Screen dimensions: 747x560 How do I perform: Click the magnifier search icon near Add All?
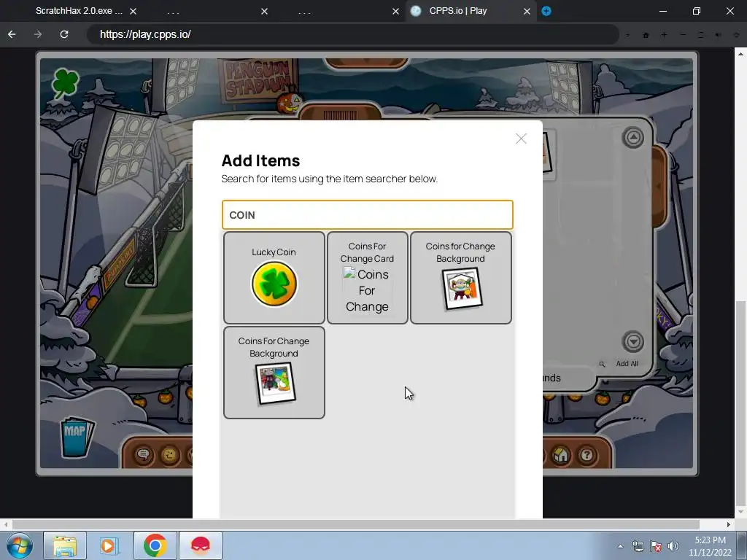(x=602, y=365)
